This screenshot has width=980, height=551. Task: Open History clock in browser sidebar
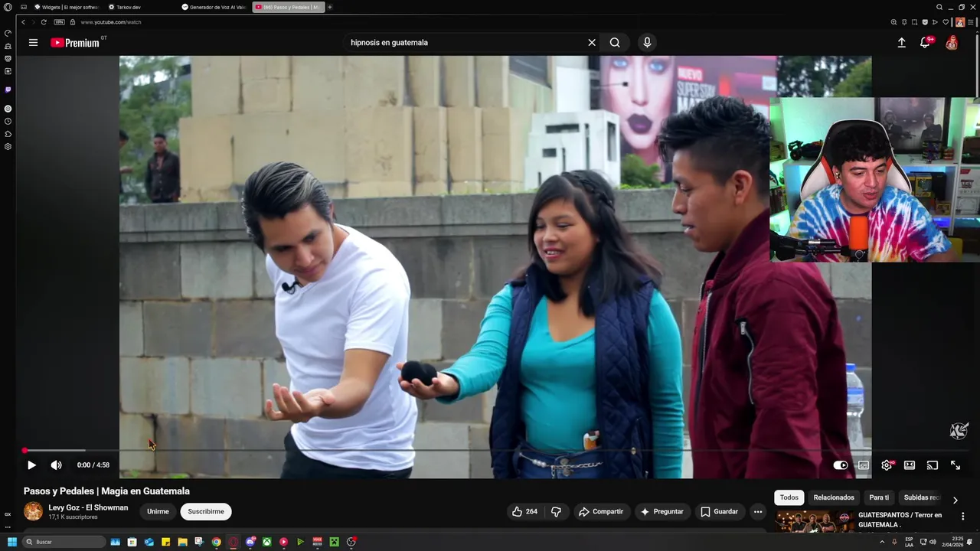(8, 121)
